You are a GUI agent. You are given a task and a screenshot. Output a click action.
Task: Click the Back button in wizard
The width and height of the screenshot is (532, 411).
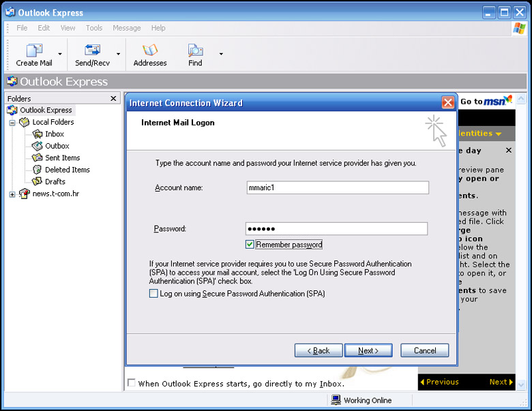coord(319,350)
